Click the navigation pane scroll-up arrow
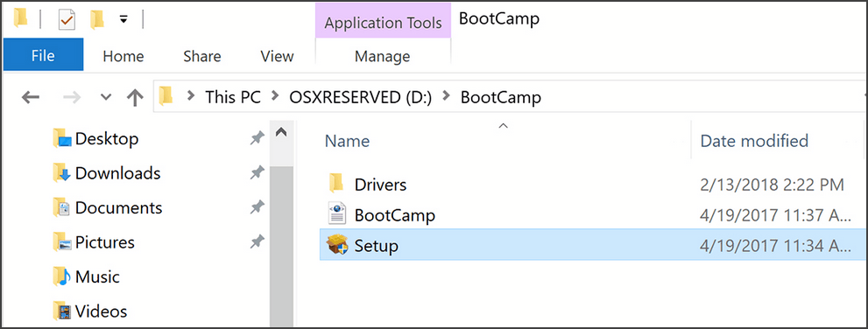The height and width of the screenshot is (329, 868). [x=280, y=133]
